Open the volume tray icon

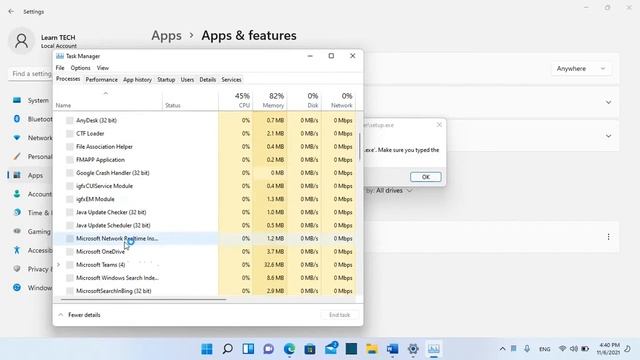(x=573, y=349)
